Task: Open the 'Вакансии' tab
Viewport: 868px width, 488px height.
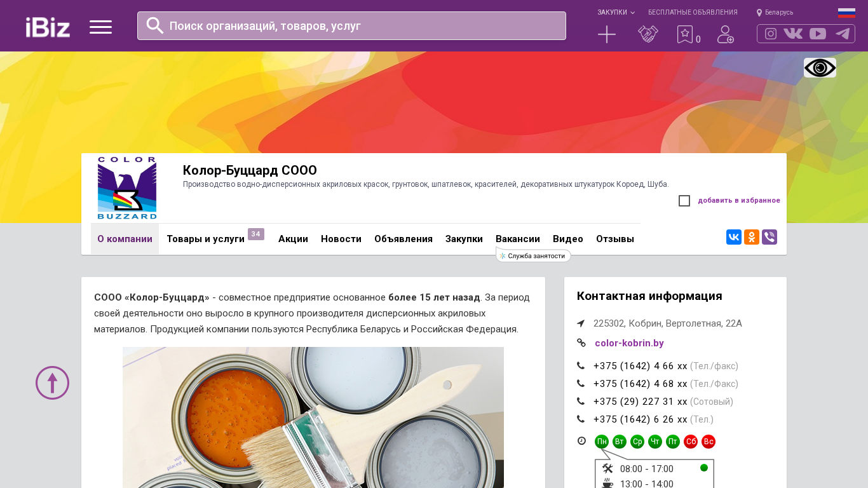Action: (518, 239)
